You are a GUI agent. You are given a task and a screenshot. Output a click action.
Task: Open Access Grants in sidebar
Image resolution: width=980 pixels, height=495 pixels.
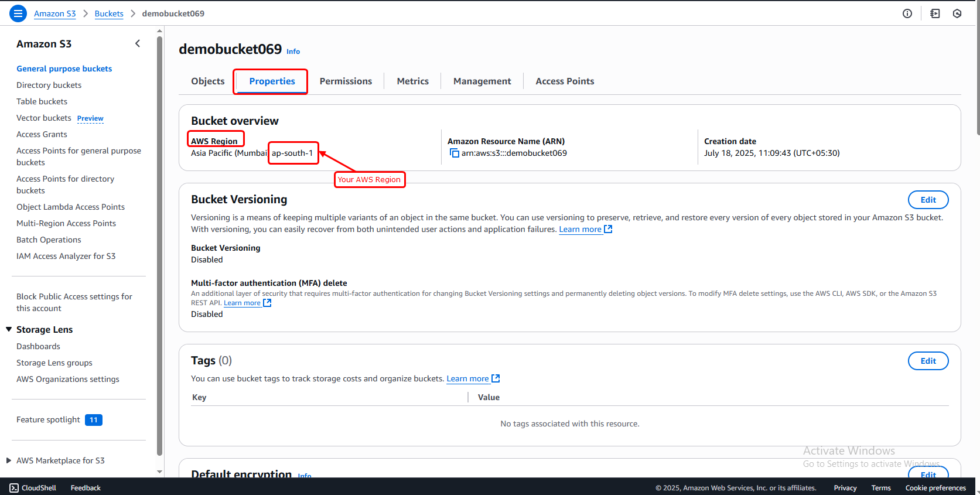point(42,134)
